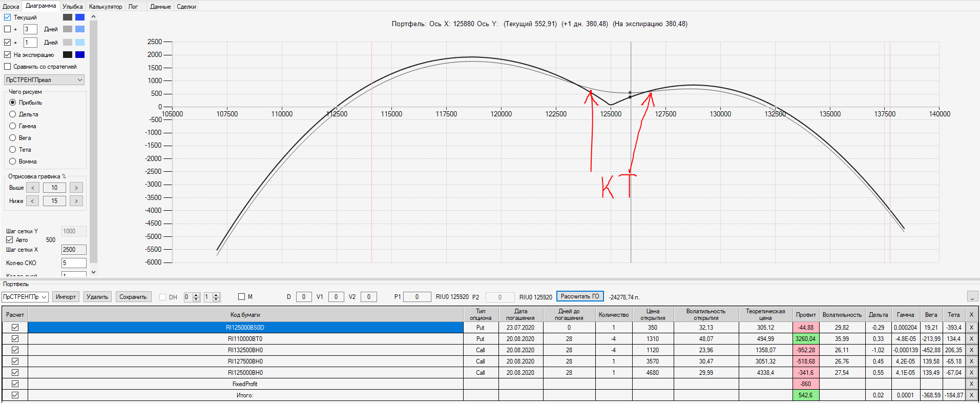Tick the M checkbox in portfolio toolbar
The width and height of the screenshot is (980, 403).
242,297
